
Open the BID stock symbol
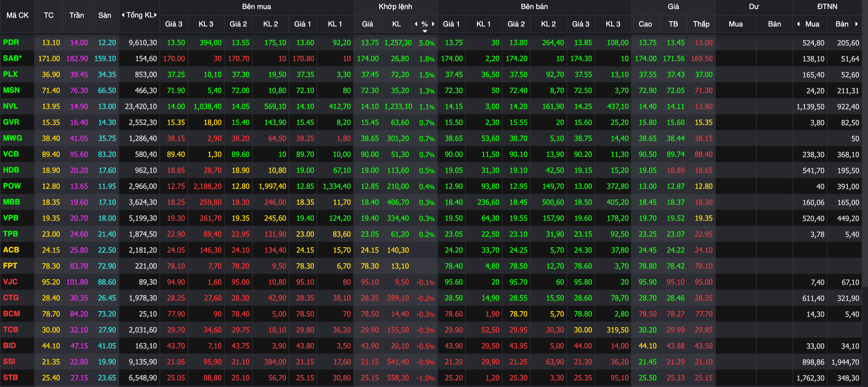coord(9,345)
